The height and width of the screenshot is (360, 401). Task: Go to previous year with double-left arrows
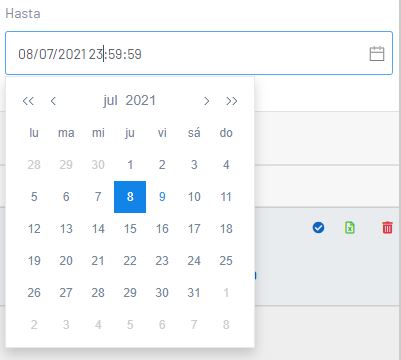[28, 101]
